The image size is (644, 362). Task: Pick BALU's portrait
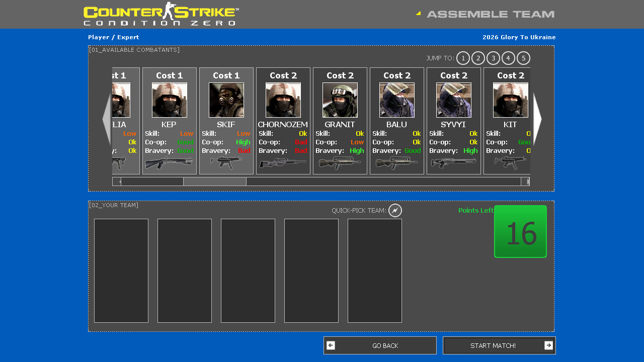(397, 100)
